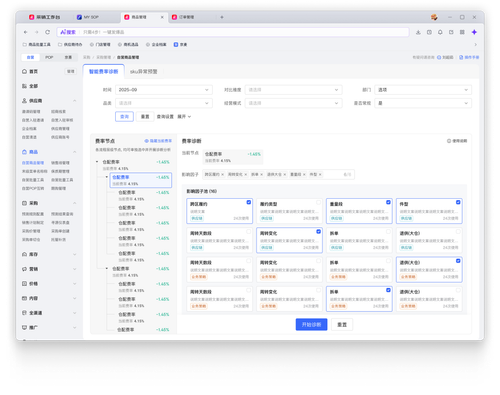500x395 pixels.
Task: Uncheck the selected 周转变化 factor card
Action: tap(319, 231)
